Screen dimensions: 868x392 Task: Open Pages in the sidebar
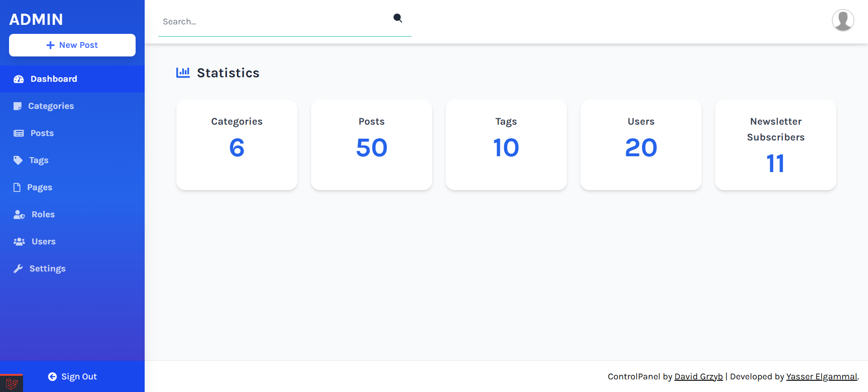(x=72, y=187)
